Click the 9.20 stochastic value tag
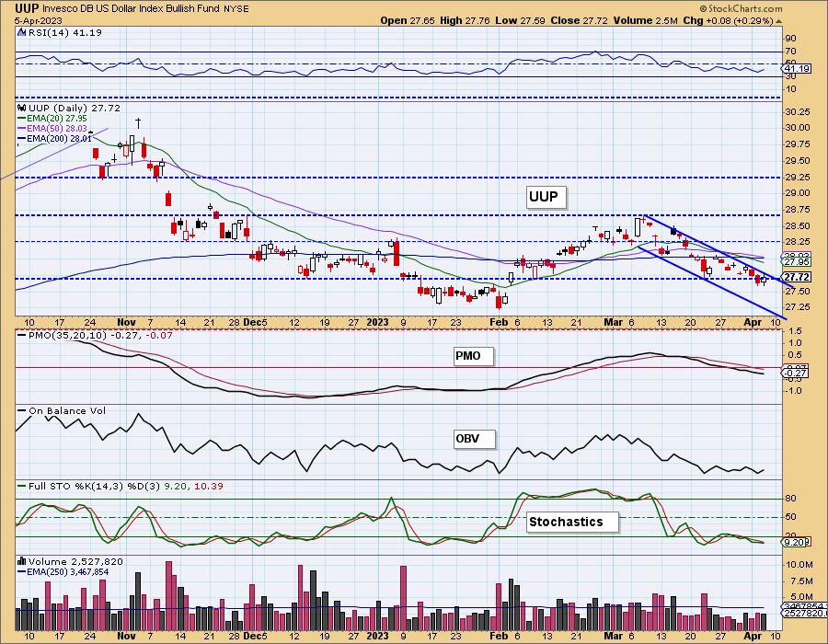 [x=795, y=542]
